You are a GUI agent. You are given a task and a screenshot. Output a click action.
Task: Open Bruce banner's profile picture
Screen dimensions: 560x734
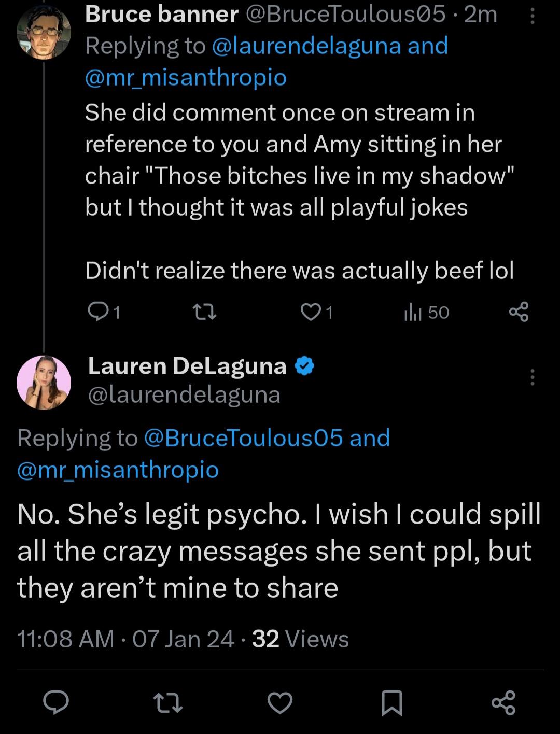[44, 33]
